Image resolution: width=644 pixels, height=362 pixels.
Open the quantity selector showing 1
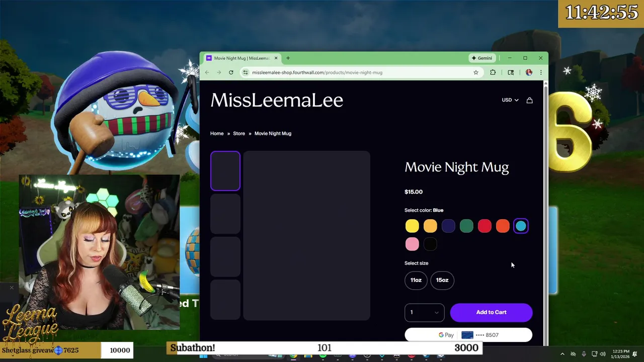click(x=424, y=312)
